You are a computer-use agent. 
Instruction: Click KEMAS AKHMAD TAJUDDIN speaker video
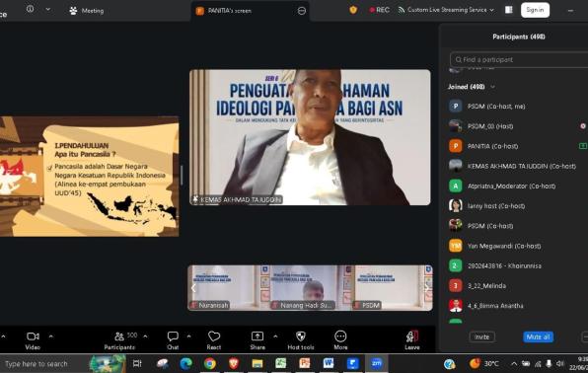tap(310, 137)
